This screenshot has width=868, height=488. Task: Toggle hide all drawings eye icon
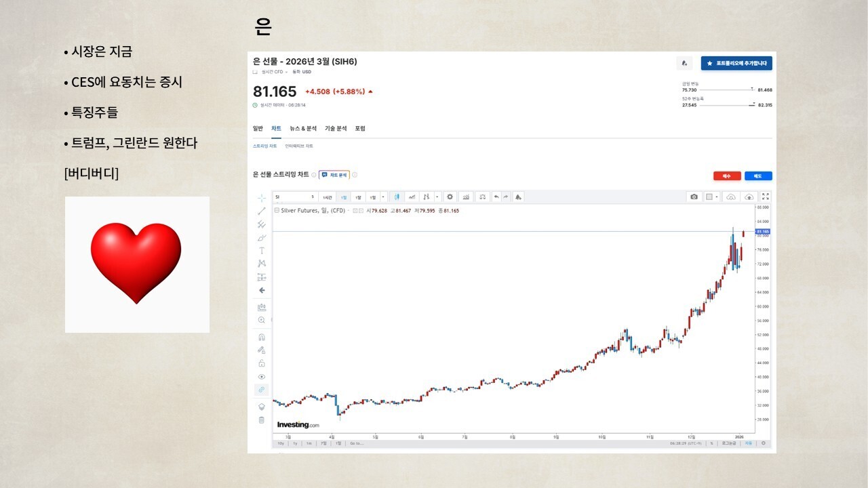[x=262, y=376]
